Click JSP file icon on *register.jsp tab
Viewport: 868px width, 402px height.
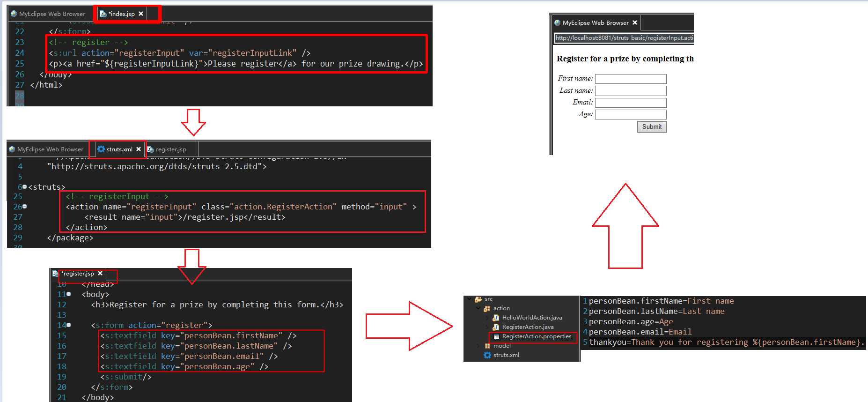(55, 274)
